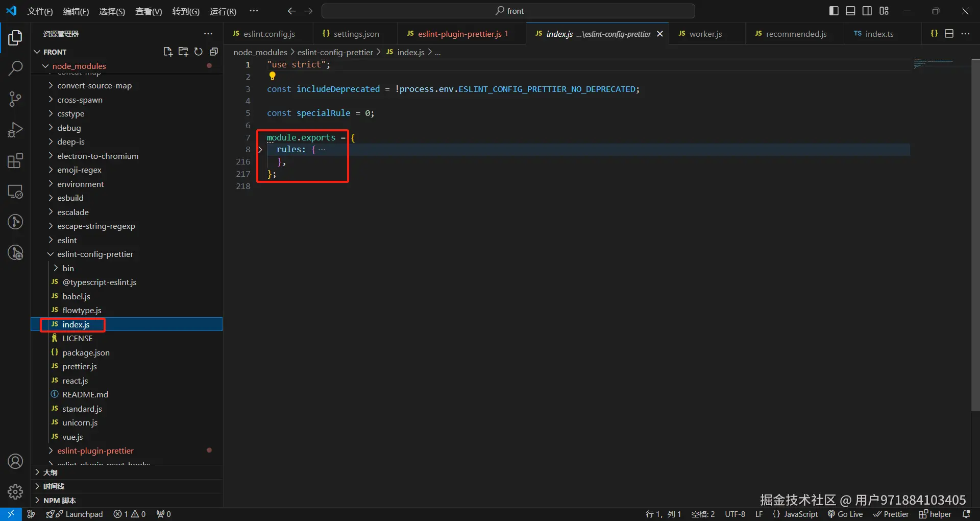Viewport: 980px width, 521px height.
Task: Toggle bottom panel visibility
Action: tap(850, 11)
